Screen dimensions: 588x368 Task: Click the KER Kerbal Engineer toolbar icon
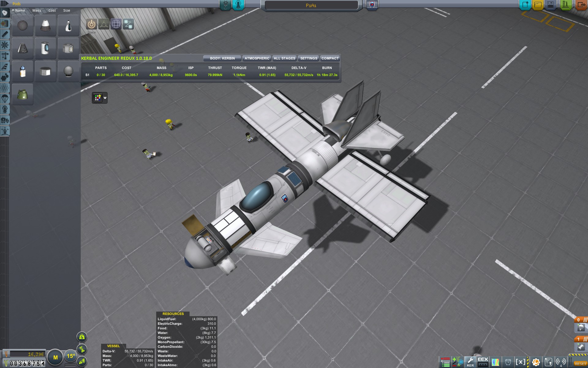tap(470, 362)
